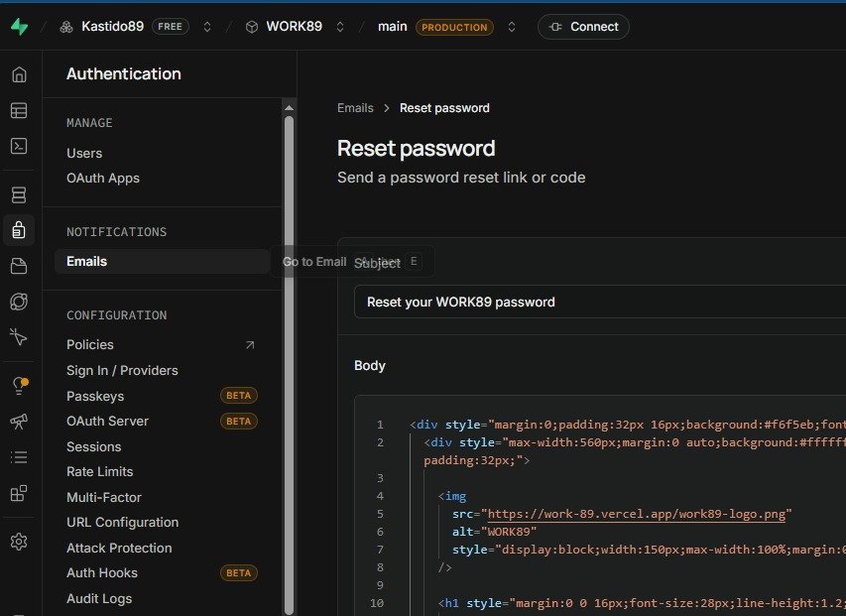Open the Table Editor icon
Image resolution: width=846 pixels, height=616 pixels.
pyautogui.click(x=19, y=110)
